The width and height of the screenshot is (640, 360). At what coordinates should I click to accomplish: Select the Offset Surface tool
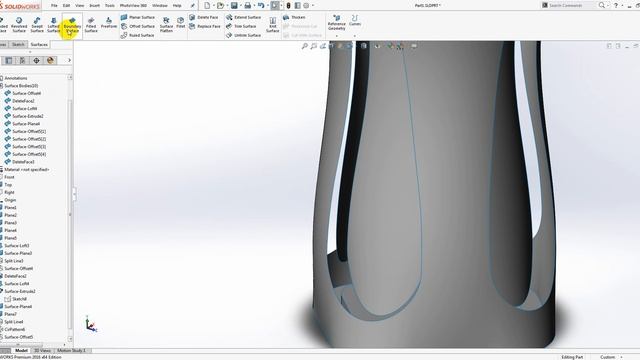[138, 26]
